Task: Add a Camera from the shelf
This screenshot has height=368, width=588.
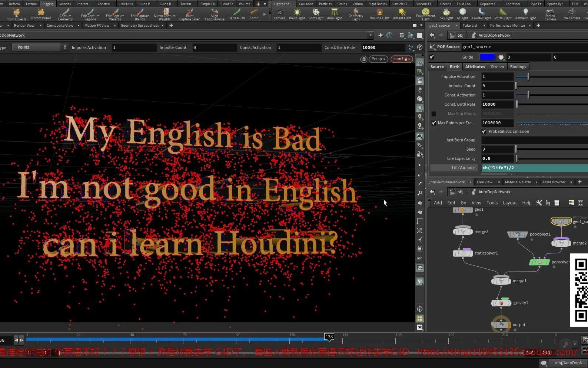Action: [279, 14]
